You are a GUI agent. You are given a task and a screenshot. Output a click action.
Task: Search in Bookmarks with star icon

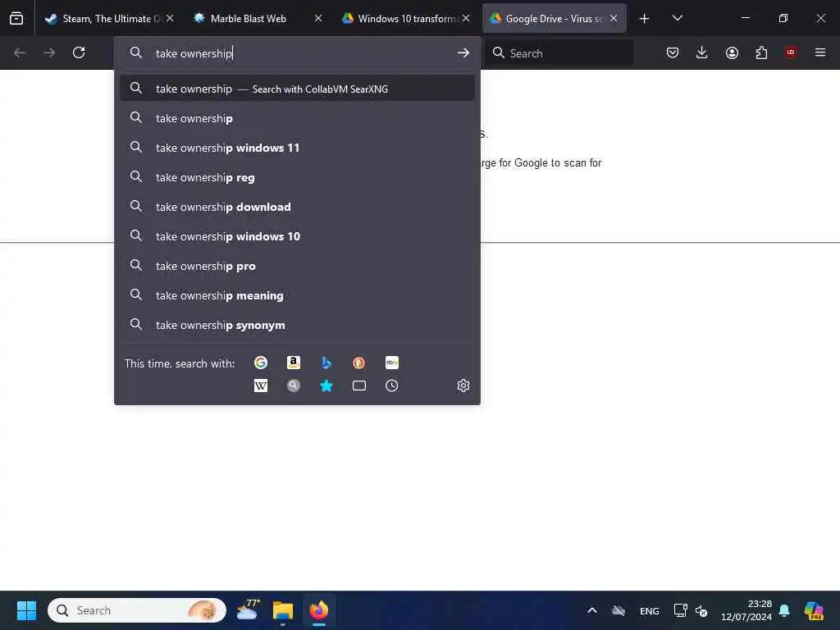(x=326, y=386)
